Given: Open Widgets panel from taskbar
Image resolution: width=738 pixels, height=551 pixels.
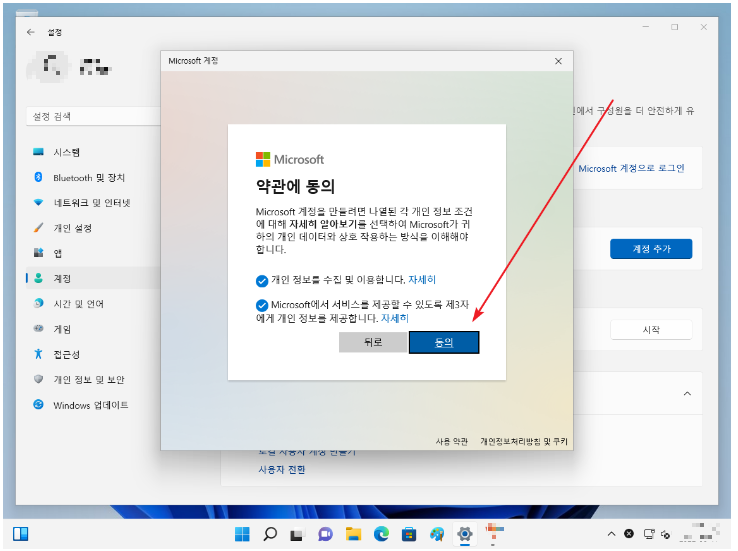Looking at the screenshot, I should tap(21, 534).
